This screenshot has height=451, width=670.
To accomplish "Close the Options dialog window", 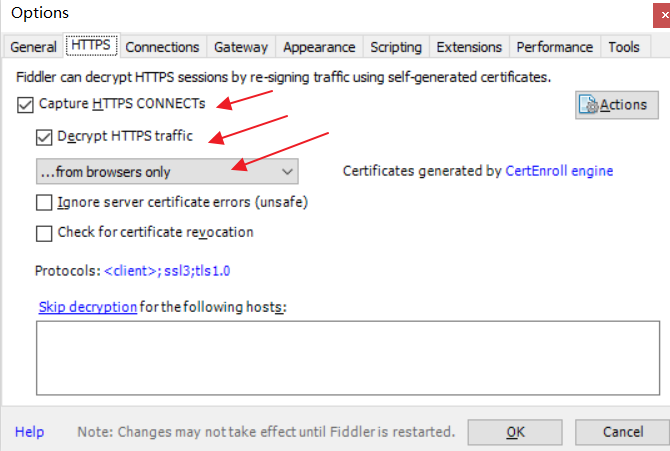I will (x=662, y=15).
